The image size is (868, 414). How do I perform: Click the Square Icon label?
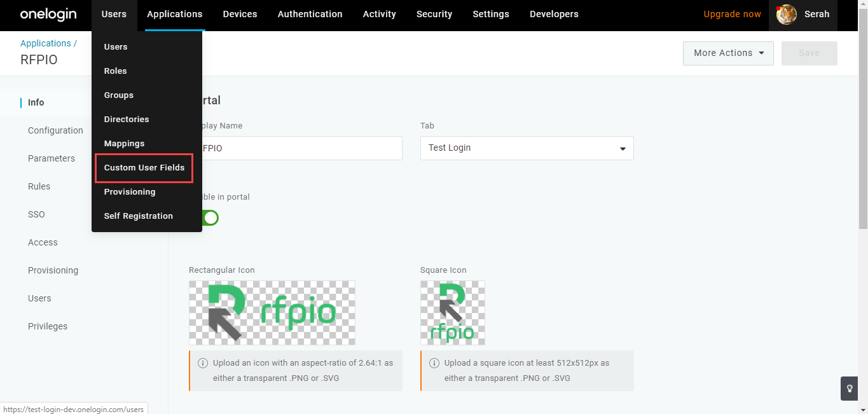pyautogui.click(x=443, y=270)
